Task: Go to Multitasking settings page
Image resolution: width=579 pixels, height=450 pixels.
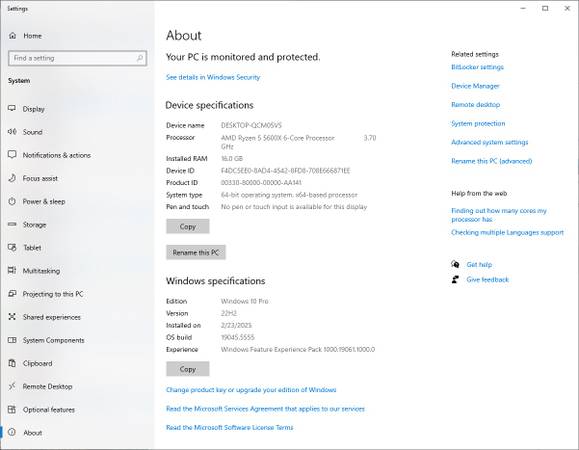Action: (41, 271)
